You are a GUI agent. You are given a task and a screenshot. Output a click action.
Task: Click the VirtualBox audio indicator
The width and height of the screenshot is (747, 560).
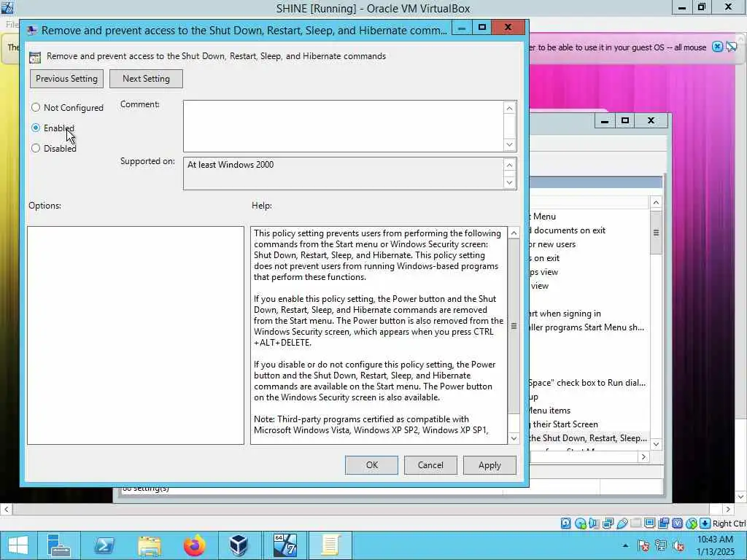(594, 524)
